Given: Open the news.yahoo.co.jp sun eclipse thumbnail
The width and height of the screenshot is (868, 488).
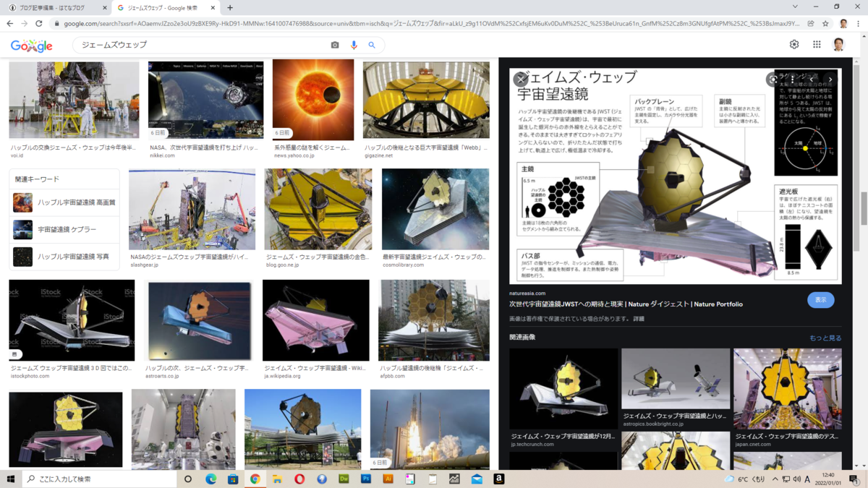Looking at the screenshot, I should pyautogui.click(x=313, y=100).
